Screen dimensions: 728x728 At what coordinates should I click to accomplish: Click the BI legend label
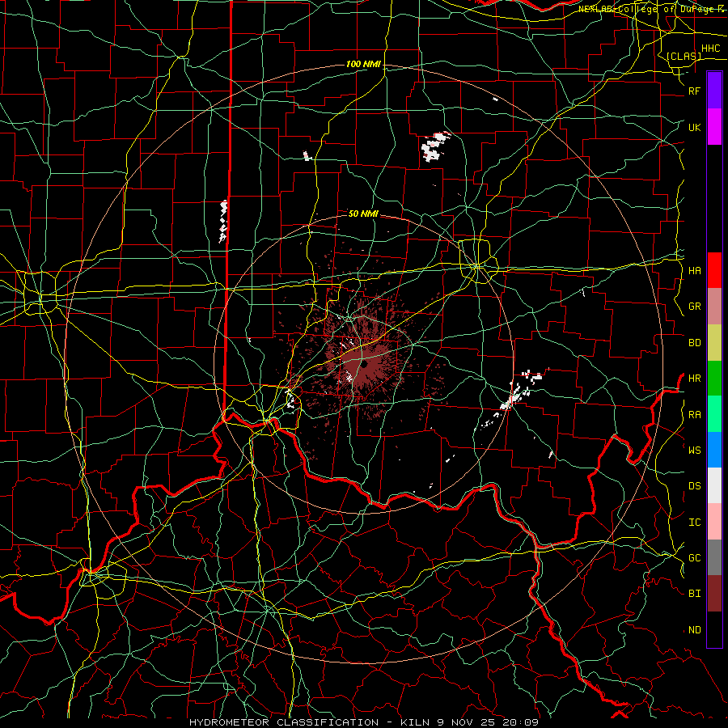(694, 594)
